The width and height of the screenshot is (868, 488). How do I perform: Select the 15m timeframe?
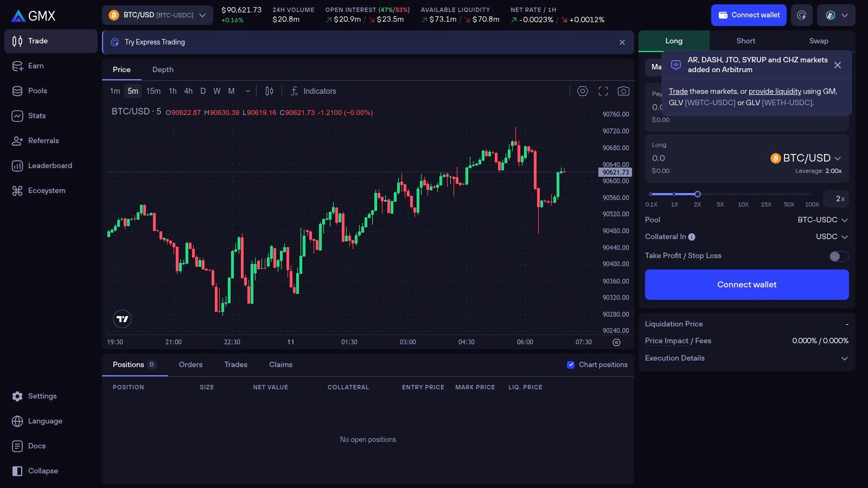coord(154,91)
